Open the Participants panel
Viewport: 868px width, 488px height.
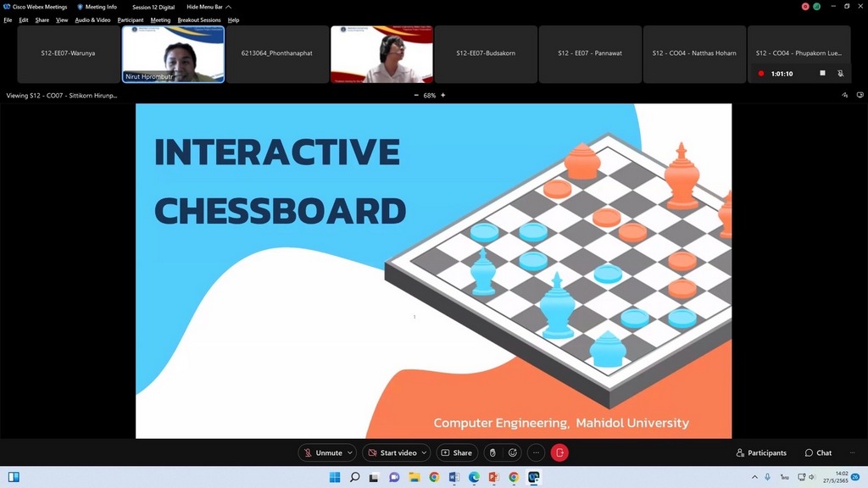(761, 453)
